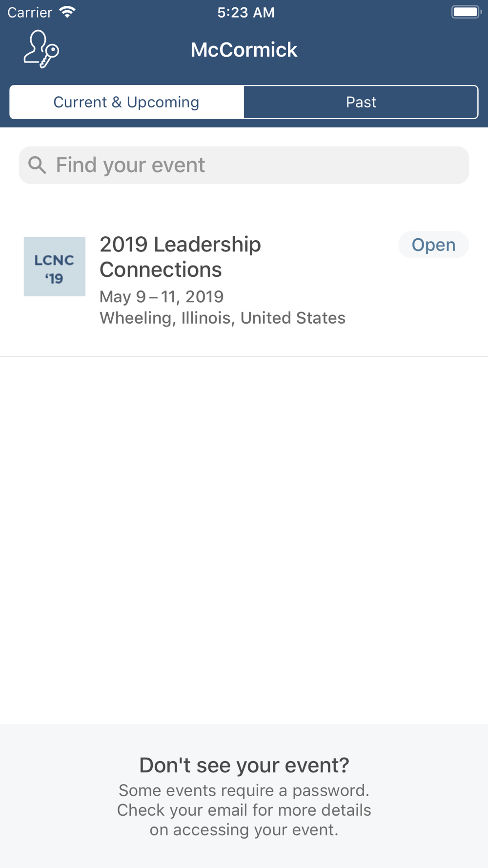Tap the battery indicator icon
The height and width of the screenshot is (868, 488).
click(x=466, y=12)
